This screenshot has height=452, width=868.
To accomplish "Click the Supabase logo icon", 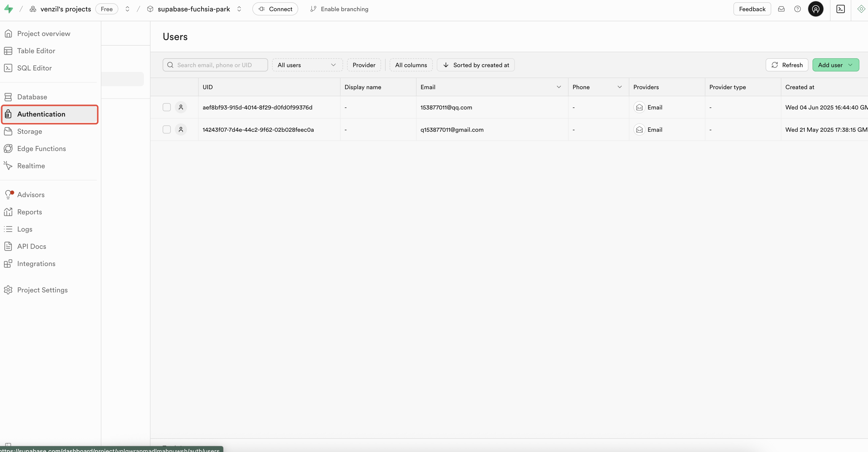I will (x=9, y=9).
